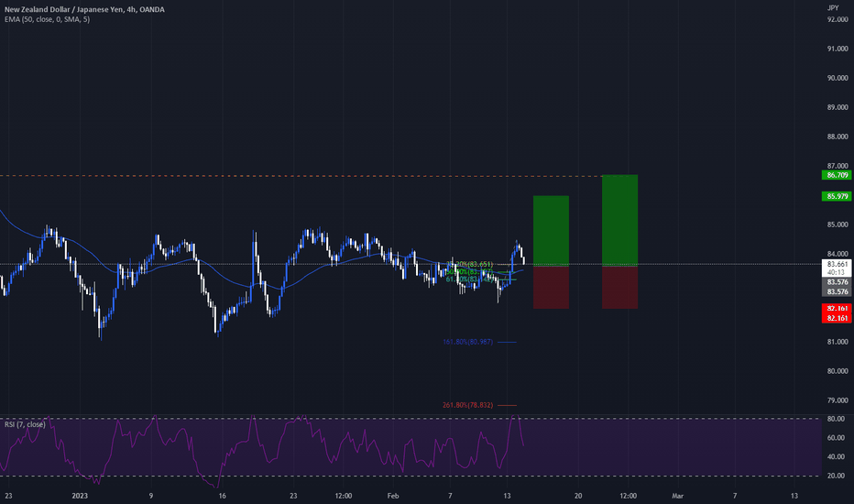The image size is (854, 504).
Task: Click the 92.000 price axis label
Action: (838, 19)
